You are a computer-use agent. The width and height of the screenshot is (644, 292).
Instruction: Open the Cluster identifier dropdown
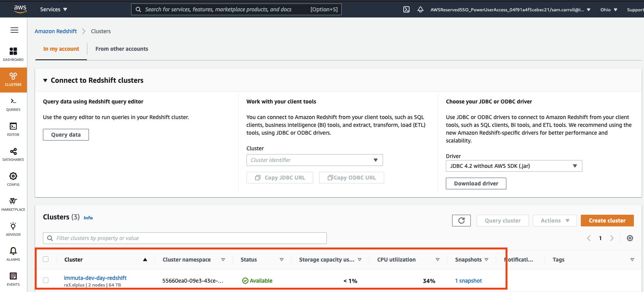[315, 160]
